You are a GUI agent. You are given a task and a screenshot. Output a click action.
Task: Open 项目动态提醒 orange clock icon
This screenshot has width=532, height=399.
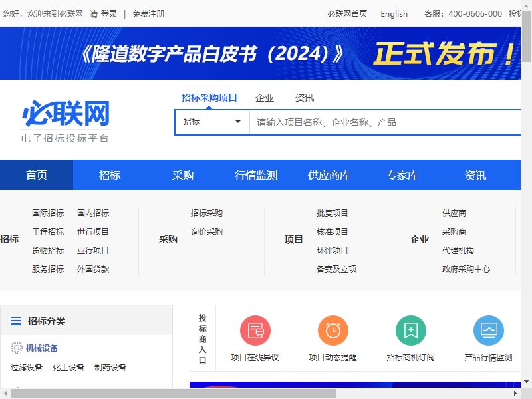coord(333,331)
